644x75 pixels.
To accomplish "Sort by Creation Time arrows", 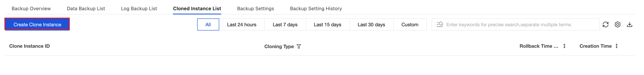I will pos(616,46).
